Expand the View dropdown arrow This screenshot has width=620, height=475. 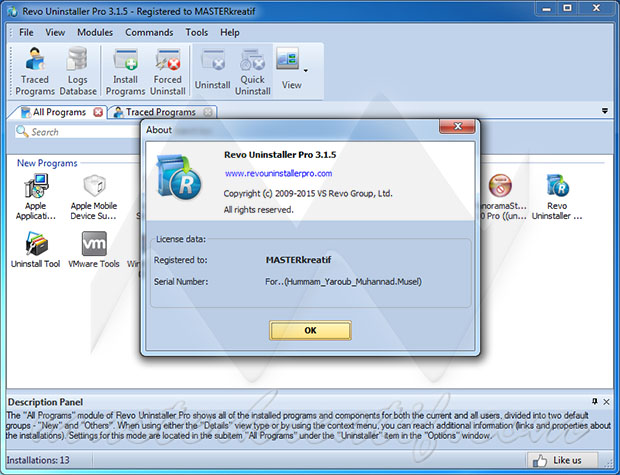pos(305,71)
